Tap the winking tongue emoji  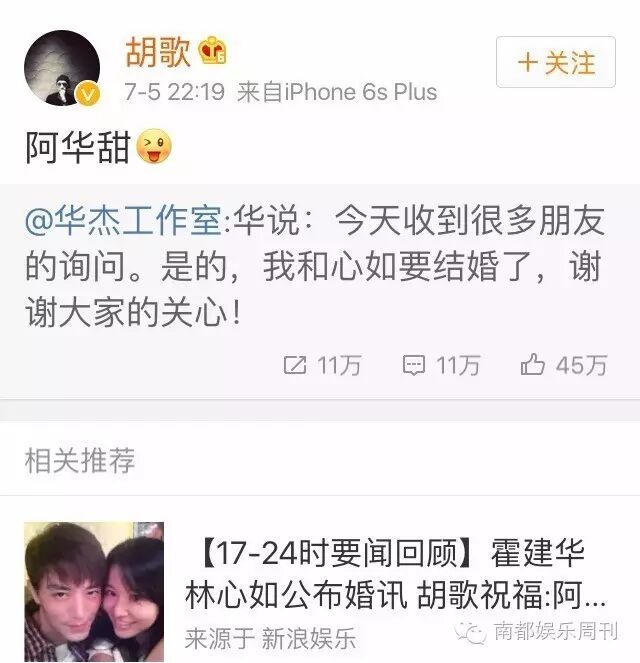[154, 147]
